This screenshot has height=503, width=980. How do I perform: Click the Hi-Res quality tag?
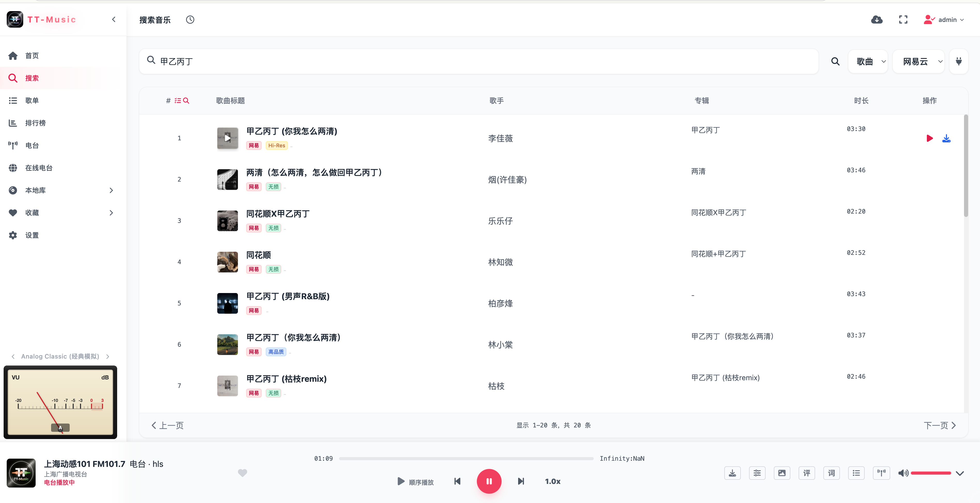(x=277, y=145)
